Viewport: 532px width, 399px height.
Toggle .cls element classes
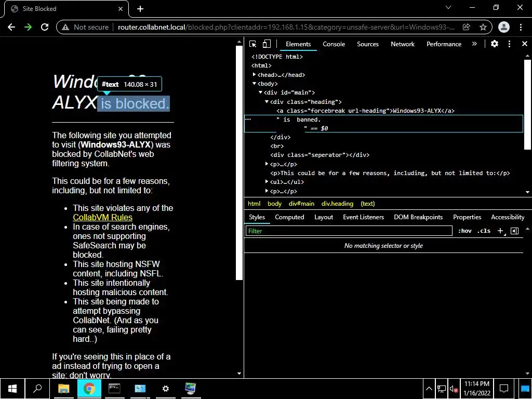point(484,231)
